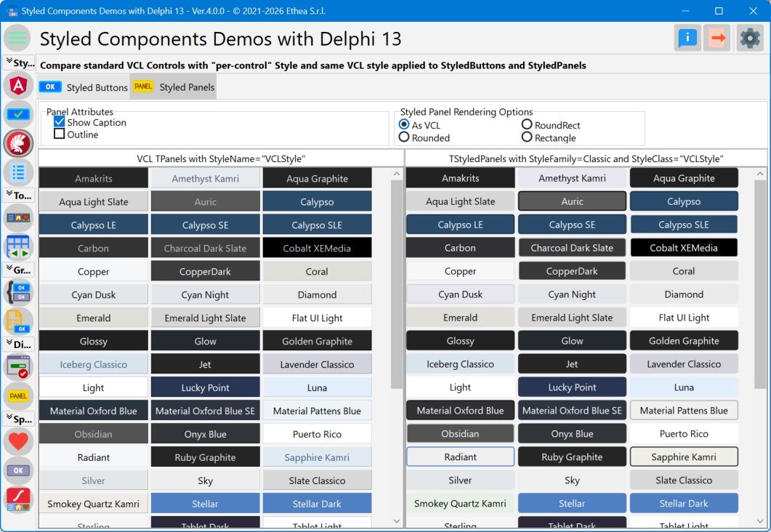
Task: Click the Amakrits panel in VCL TPanels
Action: click(94, 179)
